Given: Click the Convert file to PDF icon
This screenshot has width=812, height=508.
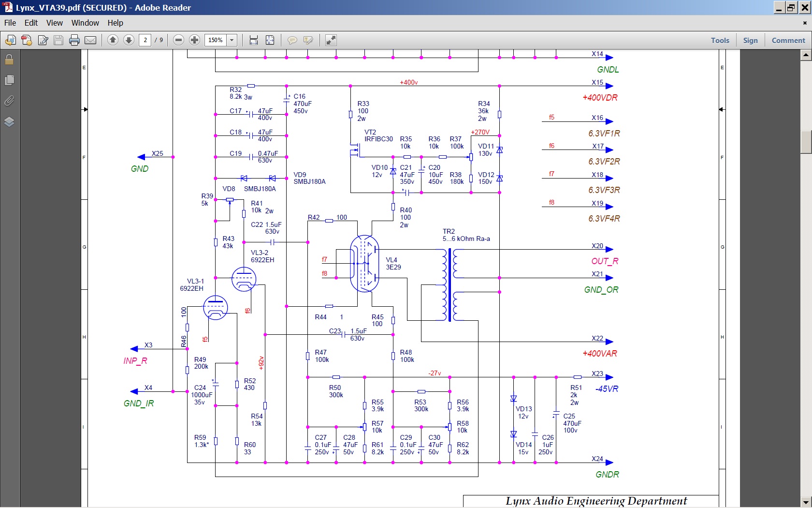Looking at the screenshot, I should pyautogui.click(x=27, y=40).
